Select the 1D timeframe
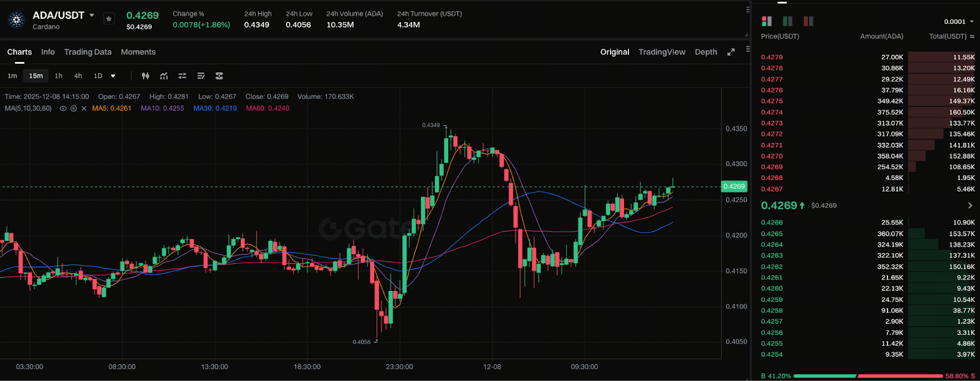The width and height of the screenshot is (980, 381). tap(98, 76)
